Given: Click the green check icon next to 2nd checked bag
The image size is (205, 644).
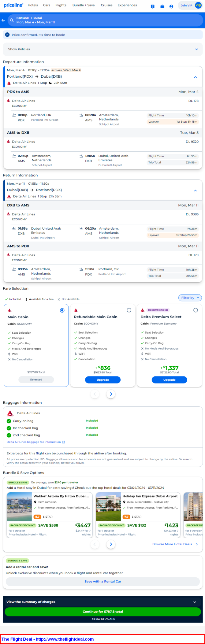Looking at the screenshot, I should (9, 435).
